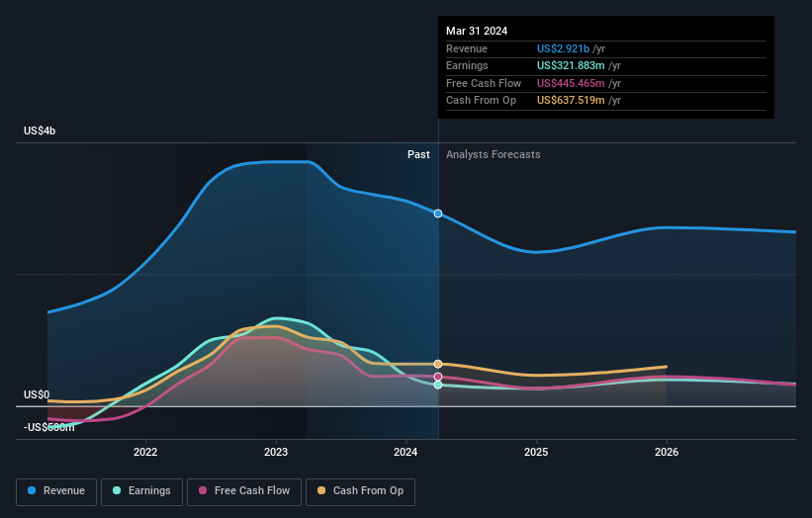Toggle the Earnings legend button
The image size is (812, 518).
click(x=141, y=491)
